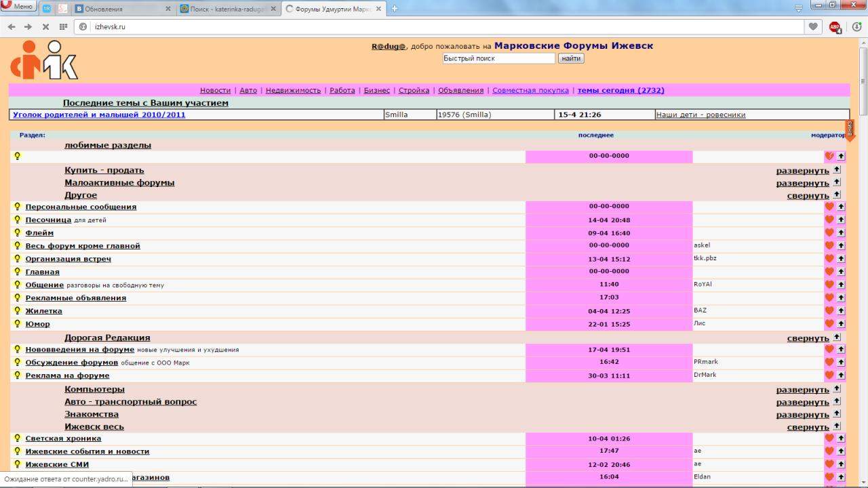Click the lightbulb icon beside Жилетка

pos(18,310)
